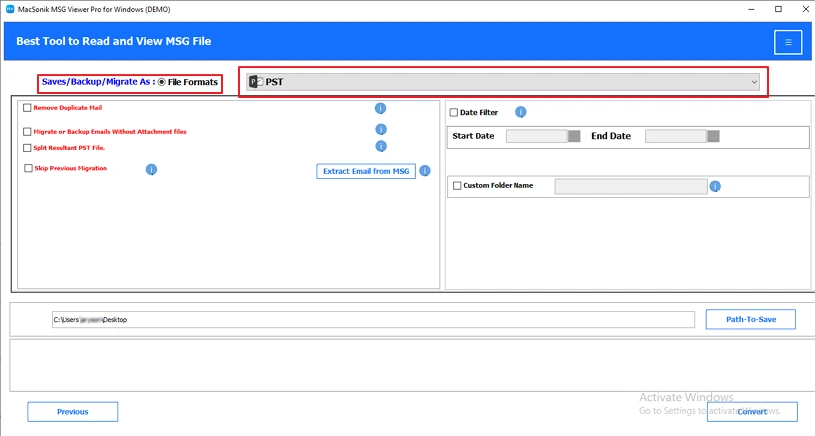This screenshot has width=815, height=436.
Task: Select the File Formats radio button
Action: point(162,82)
